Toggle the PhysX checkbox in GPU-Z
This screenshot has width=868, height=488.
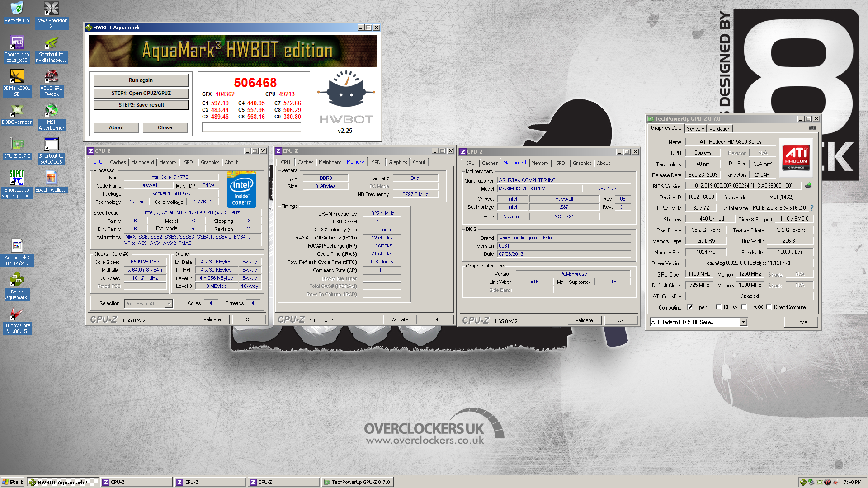coord(744,307)
